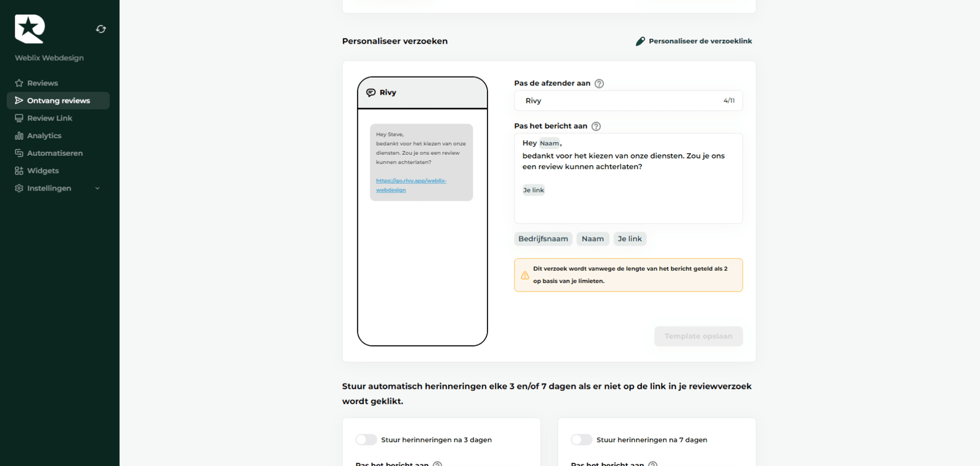Click the Instellingen gear icon
Viewport: 980px width, 466px height.
(19, 189)
